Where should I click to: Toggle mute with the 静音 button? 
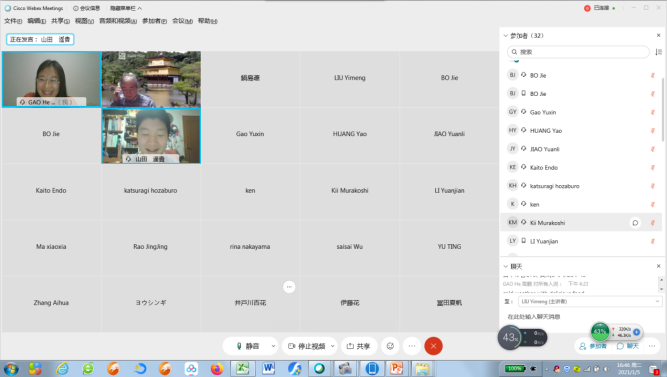pyautogui.click(x=247, y=346)
